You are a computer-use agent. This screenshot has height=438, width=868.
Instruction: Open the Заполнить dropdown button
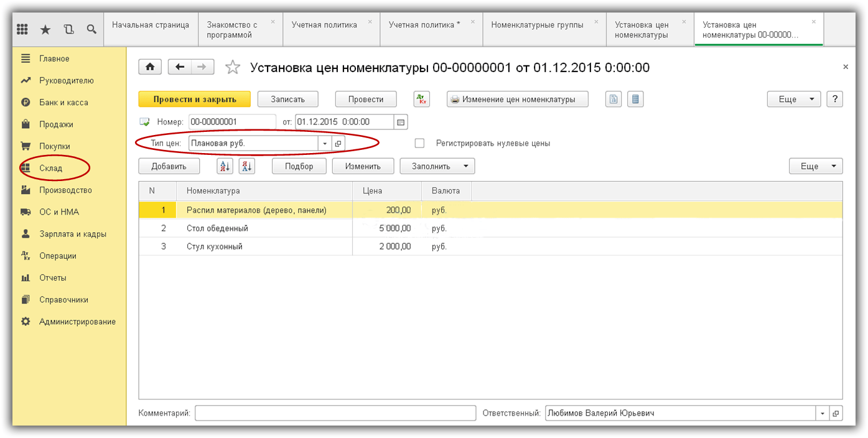(x=437, y=166)
